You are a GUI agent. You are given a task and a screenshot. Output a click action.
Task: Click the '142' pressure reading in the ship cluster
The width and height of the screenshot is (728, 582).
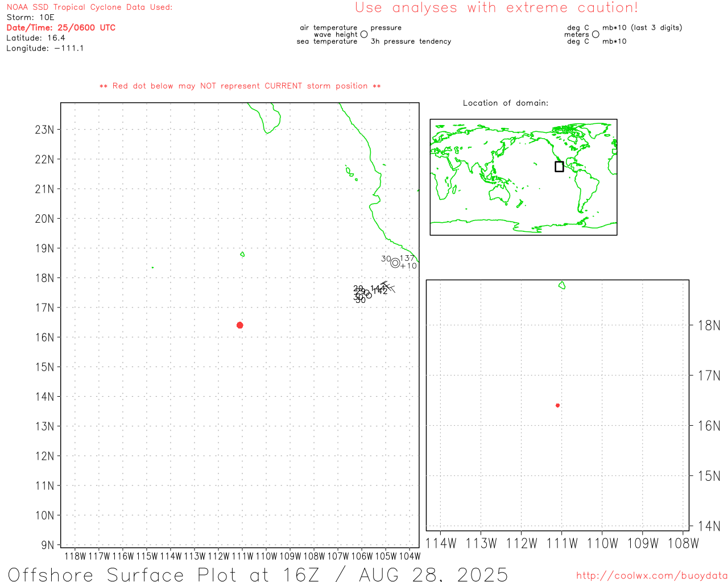pyautogui.click(x=380, y=291)
